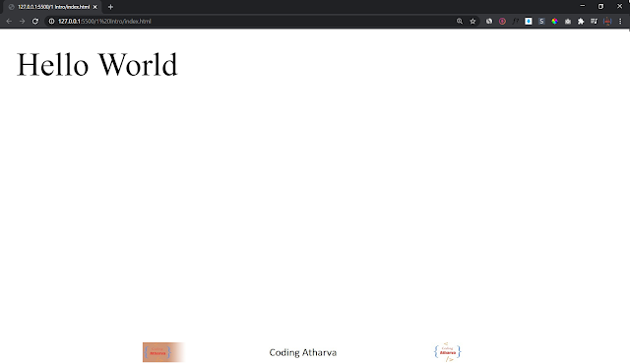Open the media control playlist icon

point(594,22)
